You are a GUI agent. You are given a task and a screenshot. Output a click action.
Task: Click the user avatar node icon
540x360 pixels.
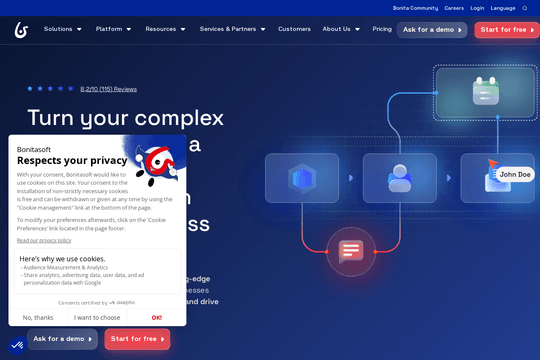click(x=399, y=178)
